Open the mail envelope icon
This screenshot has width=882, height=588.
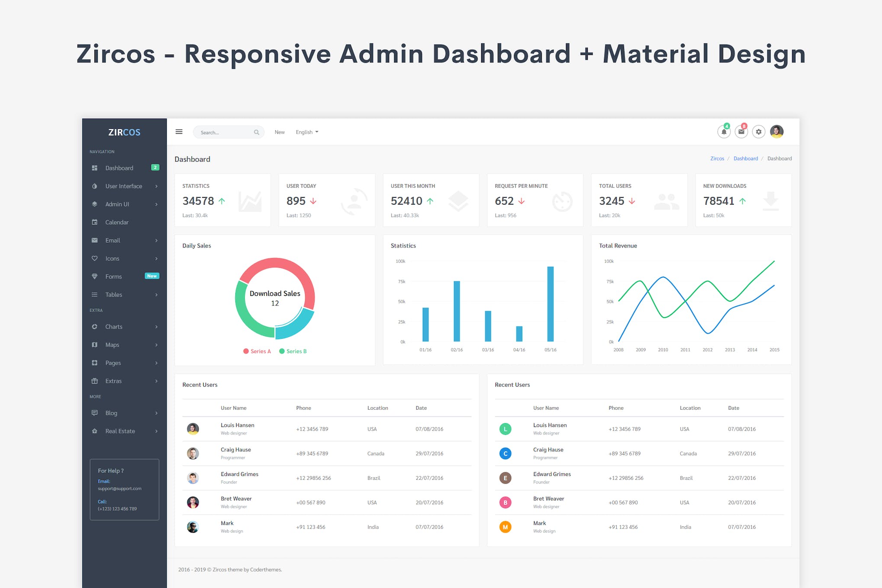[741, 132]
